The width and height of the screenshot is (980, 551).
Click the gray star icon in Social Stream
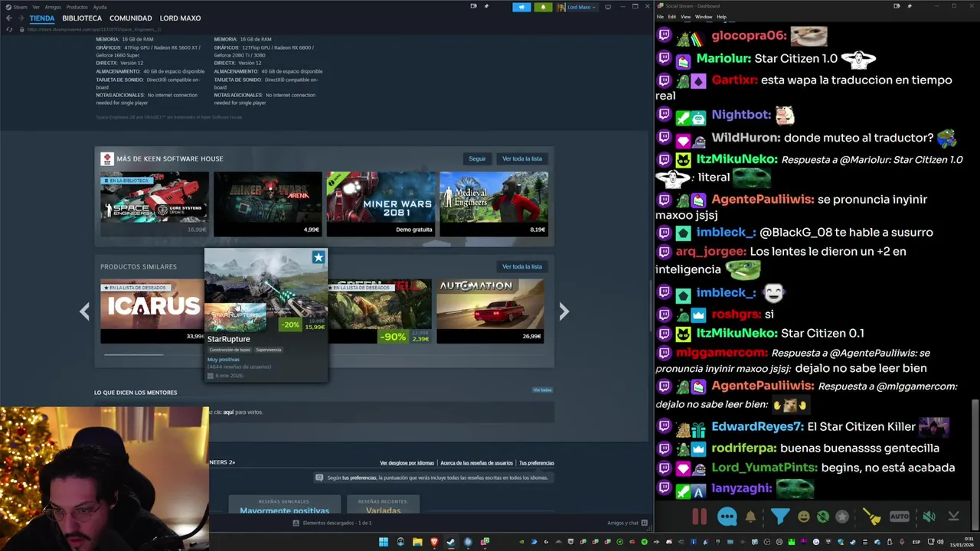842,517
